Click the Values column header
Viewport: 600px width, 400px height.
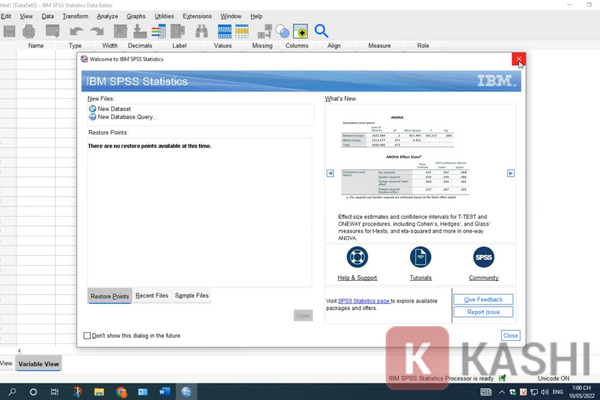(223, 46)
